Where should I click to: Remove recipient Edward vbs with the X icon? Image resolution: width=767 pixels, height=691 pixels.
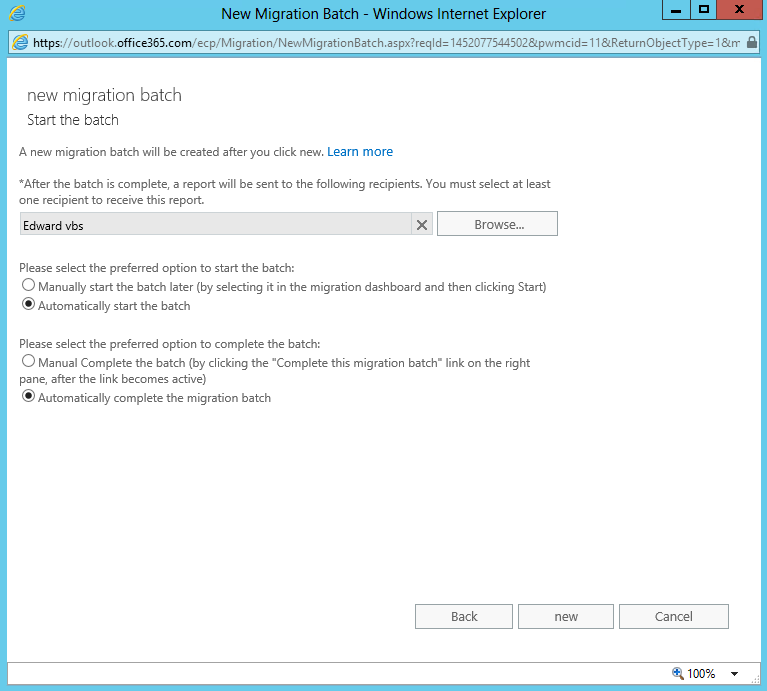click(422, 225)
